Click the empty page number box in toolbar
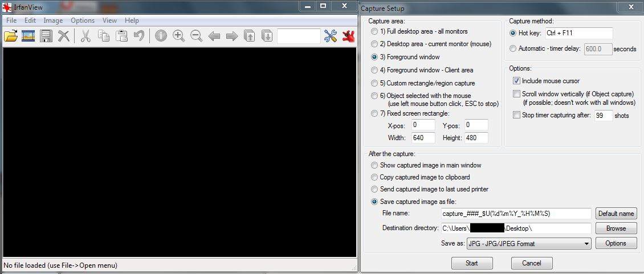 pyautogui.click(x=299, y=36)
